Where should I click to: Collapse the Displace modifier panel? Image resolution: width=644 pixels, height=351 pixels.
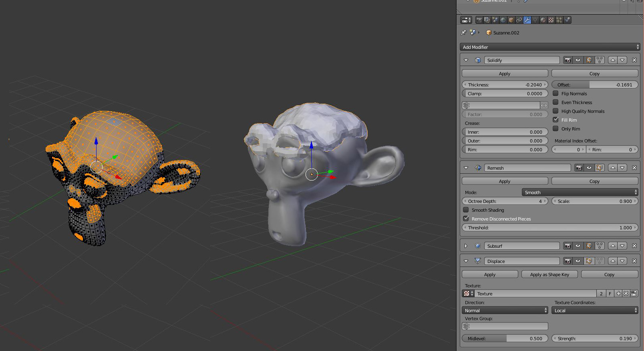click(x=466, y=261)
